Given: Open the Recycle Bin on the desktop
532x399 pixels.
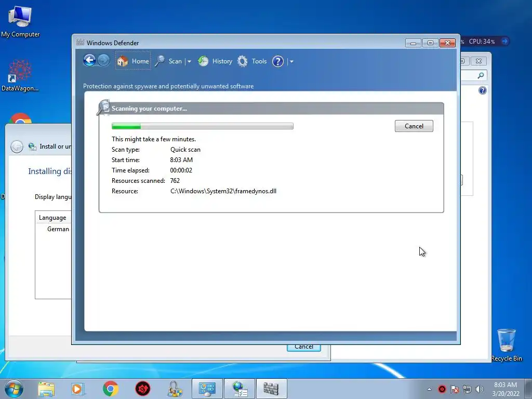Looking at the screenshot, I should coord(507,345).
